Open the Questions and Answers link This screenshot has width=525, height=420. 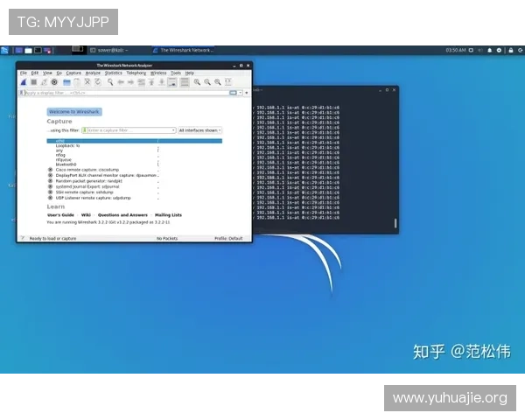[x=122, y=215]
